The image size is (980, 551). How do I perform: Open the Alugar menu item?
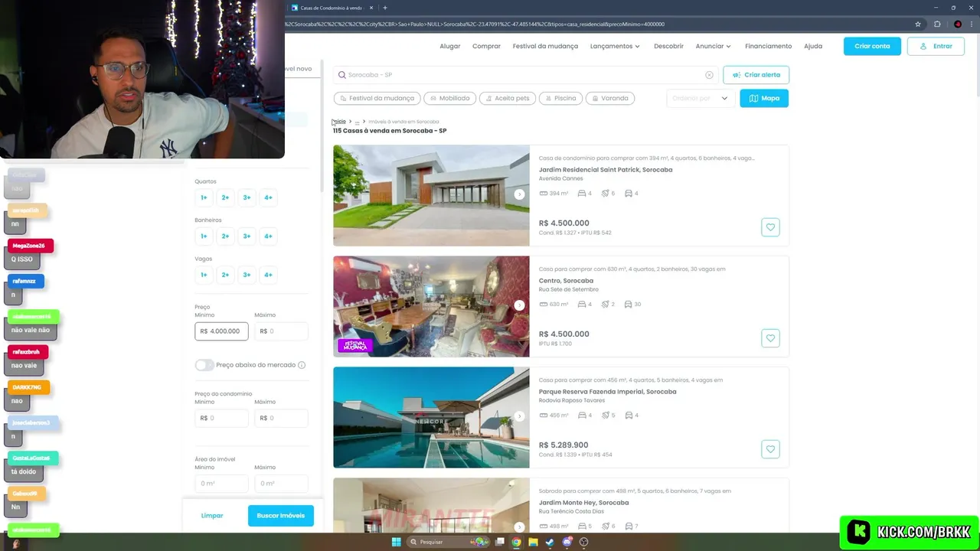[450, 46]
